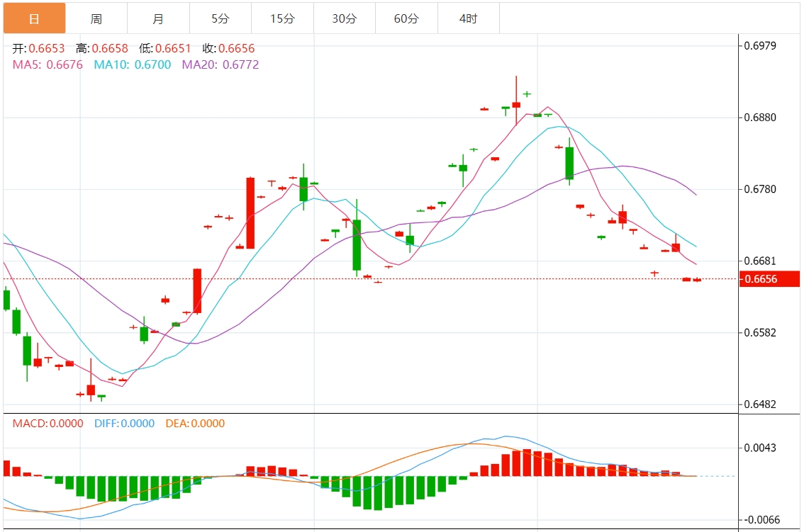Show the 60分 timeframe chart
809x532 pixels.
pos(406,18)
